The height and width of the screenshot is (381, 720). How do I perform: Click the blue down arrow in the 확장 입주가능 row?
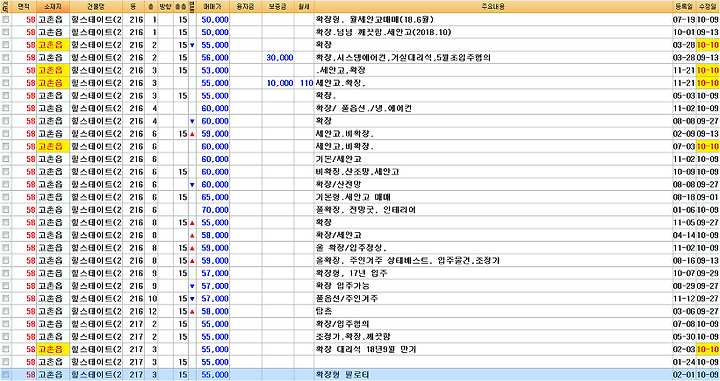point(192,286)
